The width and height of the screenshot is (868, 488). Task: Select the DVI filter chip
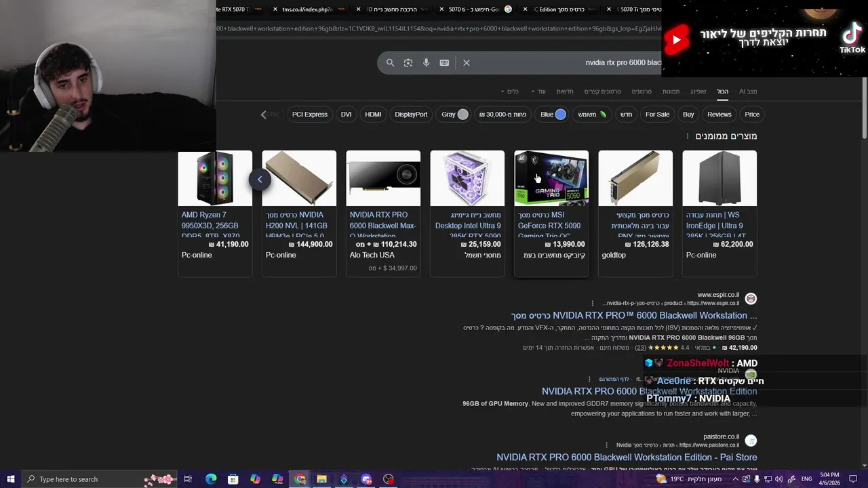click(346, 115)
